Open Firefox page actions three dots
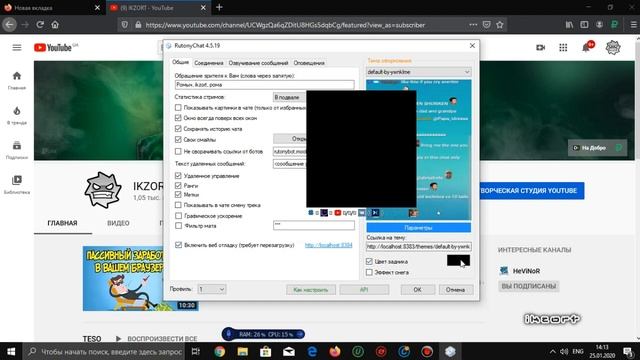This screenshot has height=360, width=640. (x=473, y=24)
